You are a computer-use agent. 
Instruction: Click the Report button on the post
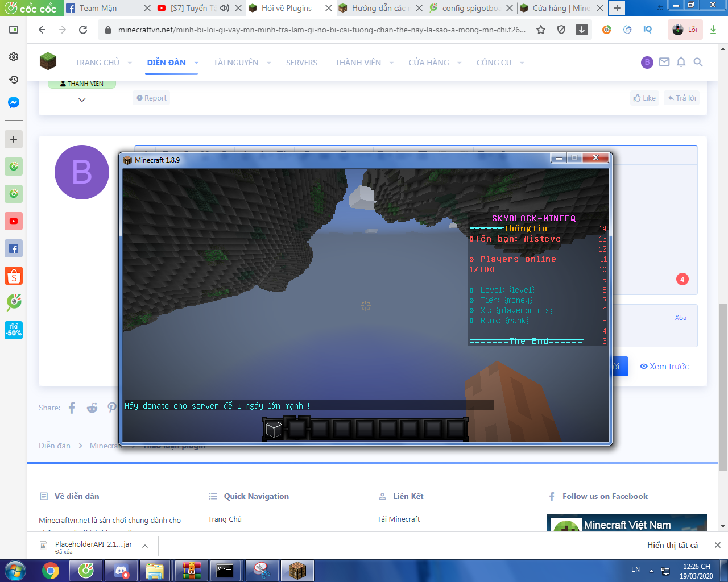(x=151, y=98)
